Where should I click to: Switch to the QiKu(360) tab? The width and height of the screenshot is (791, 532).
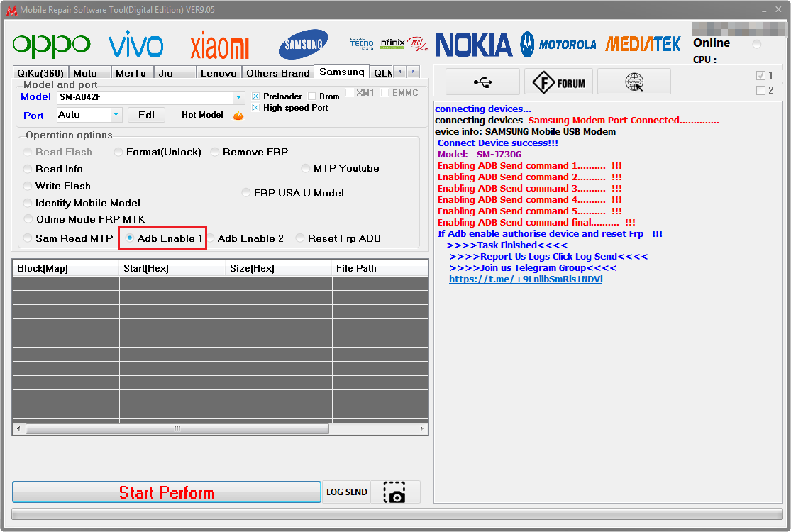(40, 73)
